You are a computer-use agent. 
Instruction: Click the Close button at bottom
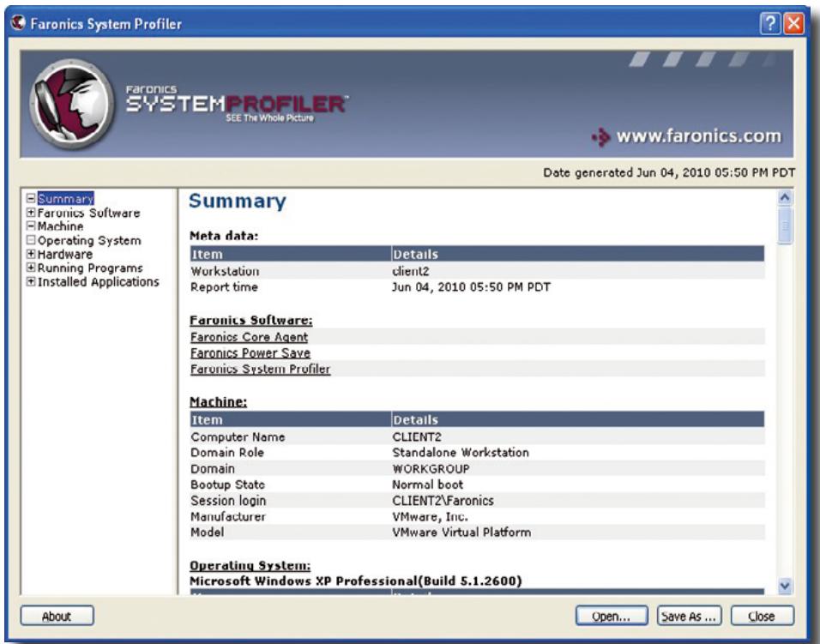click(762, 617)
